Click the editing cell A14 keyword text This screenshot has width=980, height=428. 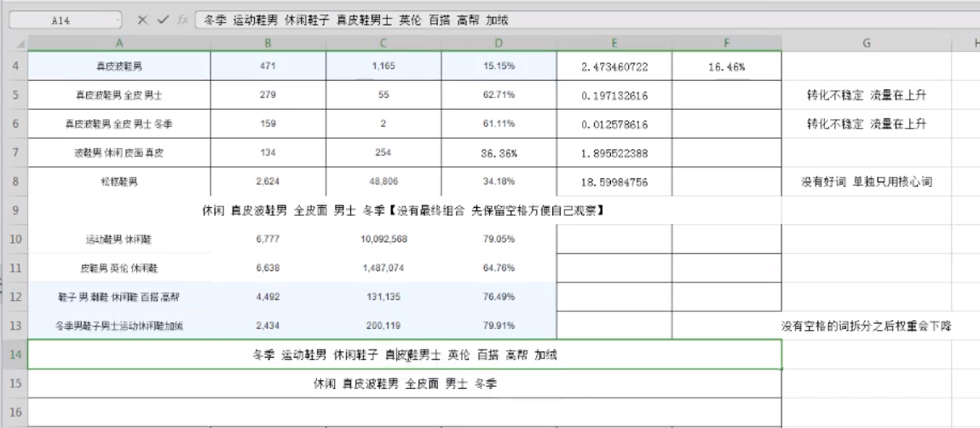(405, 355)
